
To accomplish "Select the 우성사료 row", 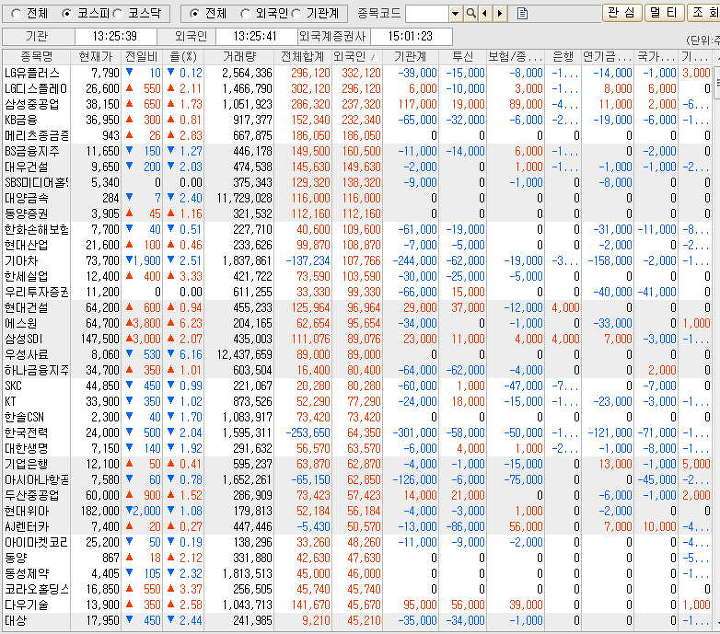I will 358,354.
